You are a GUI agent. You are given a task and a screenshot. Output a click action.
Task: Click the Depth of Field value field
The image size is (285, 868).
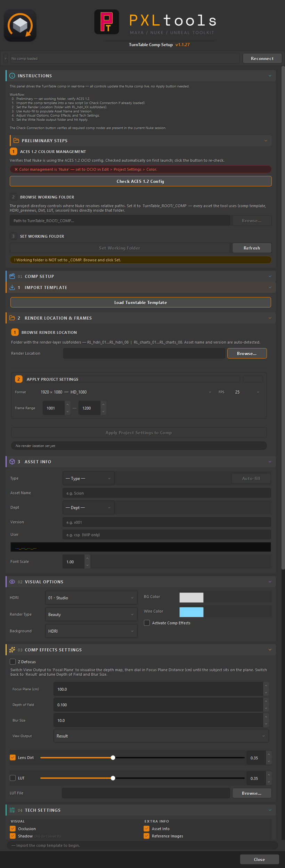pyautogui.click(x=158, y=705)
